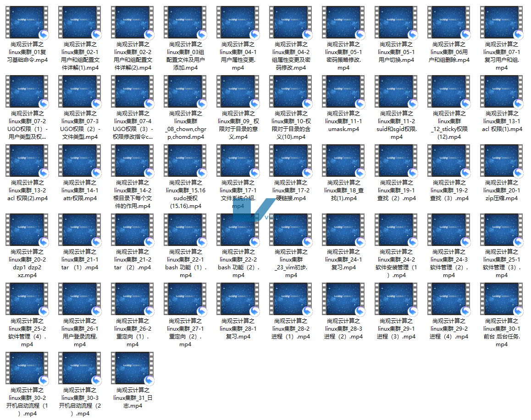Click the 05-1 密码策略修改 video icon
Viewport: 531px width, 420px height.
click(343, 22)
